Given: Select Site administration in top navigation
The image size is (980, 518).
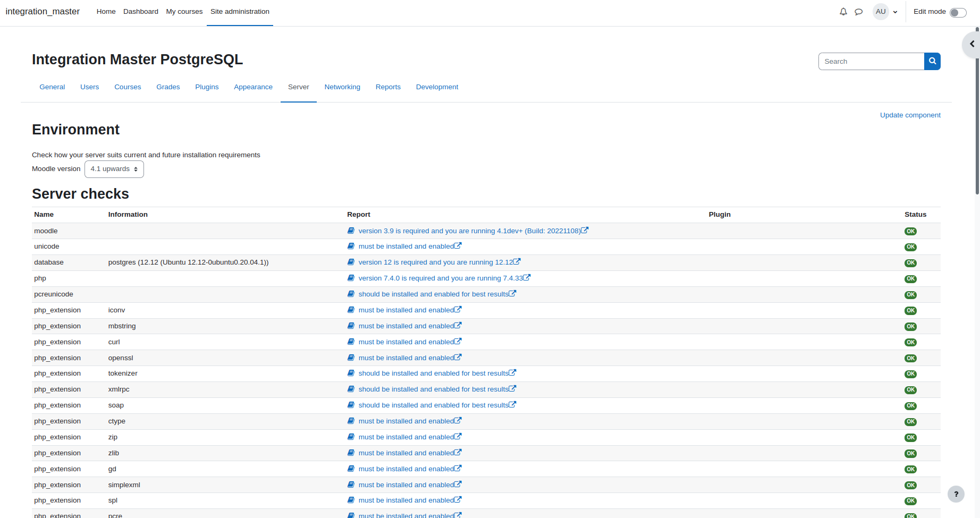Looking at the screenshot, I should click(240, 12).
